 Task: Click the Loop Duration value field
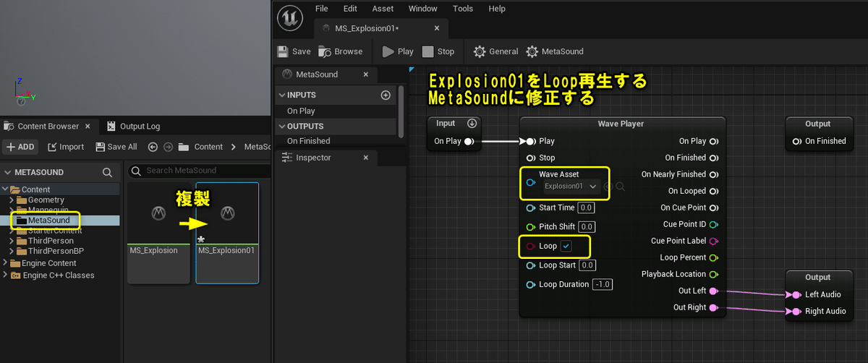603,284
